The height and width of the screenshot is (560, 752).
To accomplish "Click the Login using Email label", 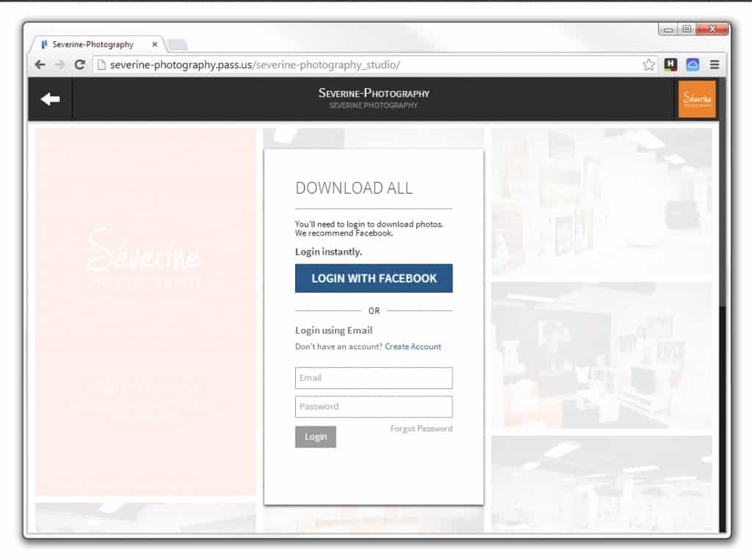I will (334, 330).
